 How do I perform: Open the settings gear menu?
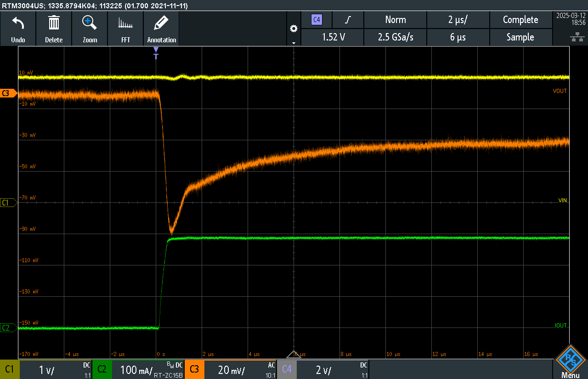coord(294,29)
